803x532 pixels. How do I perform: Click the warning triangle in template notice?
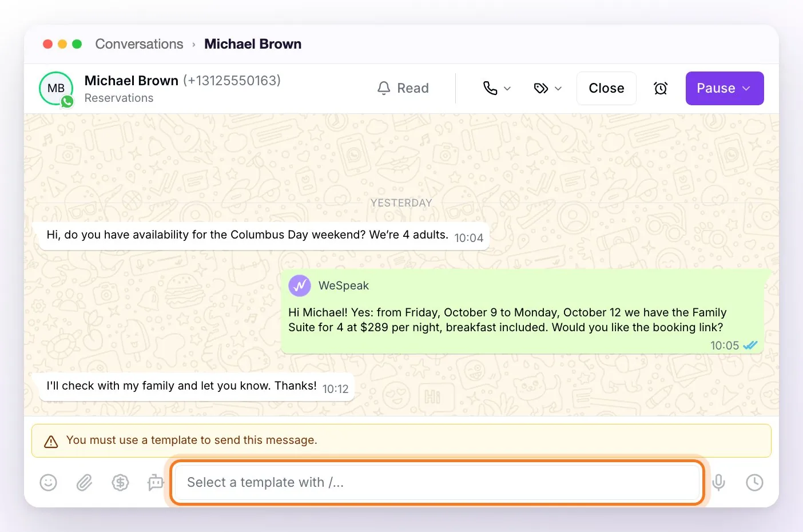[x=51, y=441]
